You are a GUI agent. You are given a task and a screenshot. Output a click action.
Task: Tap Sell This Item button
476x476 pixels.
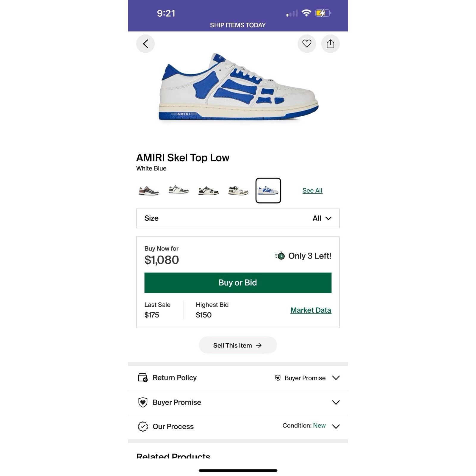tap(238, 345)
